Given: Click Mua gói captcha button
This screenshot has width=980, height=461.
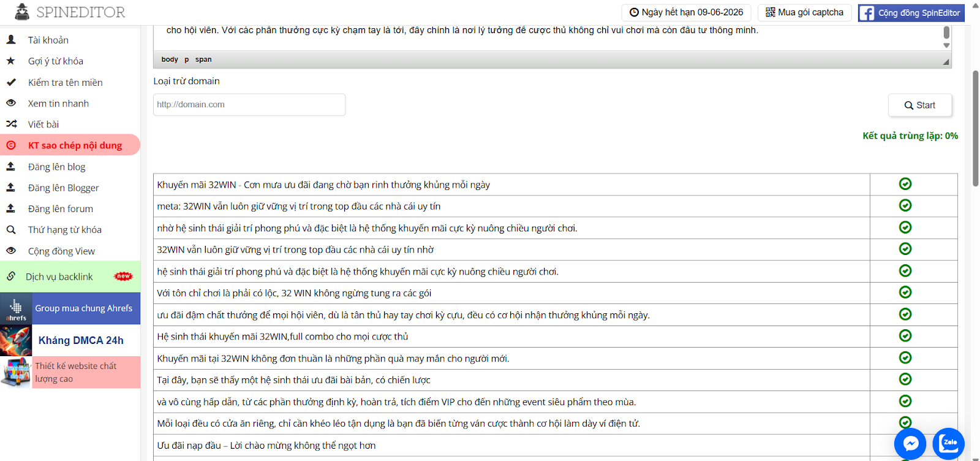Looking at the screenshot, I should (804, 12).
